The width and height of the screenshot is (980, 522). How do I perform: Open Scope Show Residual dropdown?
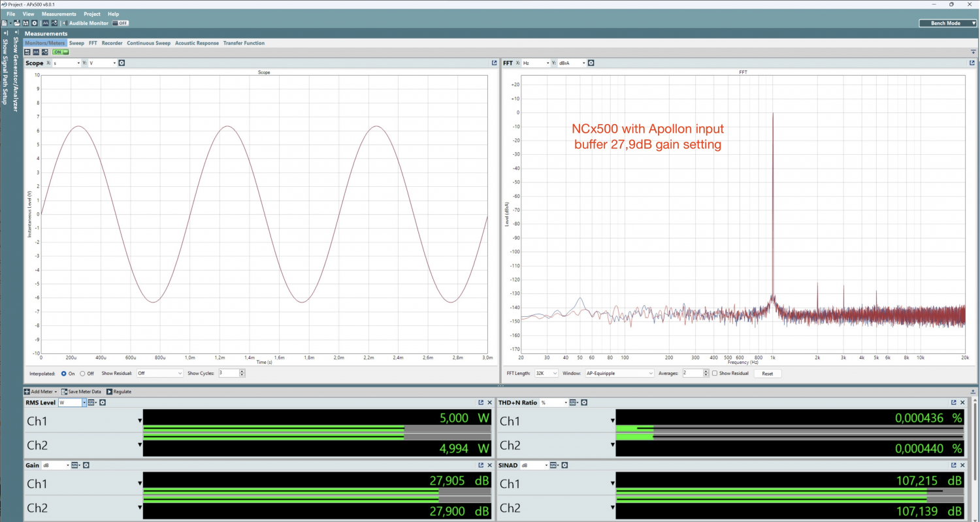pyautogui.click(x=159, y=373)
